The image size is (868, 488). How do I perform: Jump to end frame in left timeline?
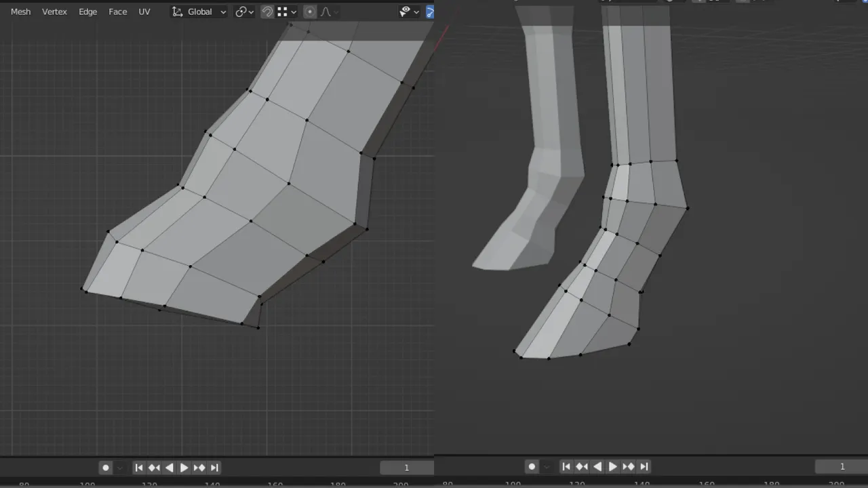tap(214, 468)
